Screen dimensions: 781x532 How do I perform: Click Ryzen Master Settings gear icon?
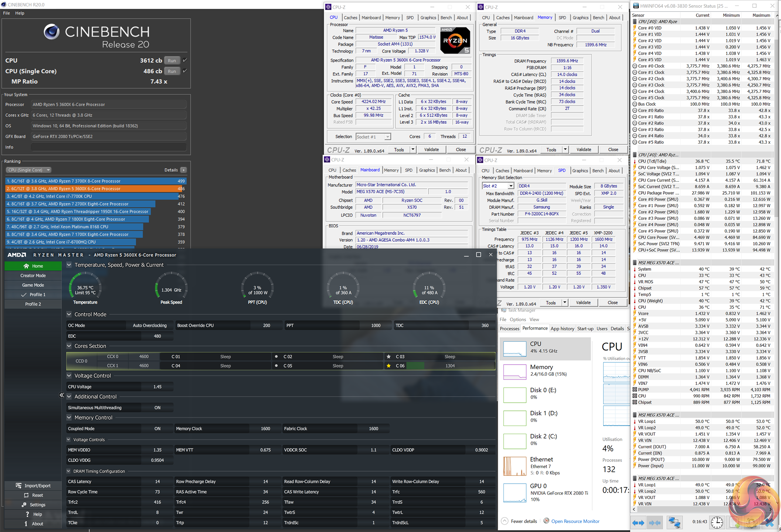pyautogui.click(x=24, y=505)
